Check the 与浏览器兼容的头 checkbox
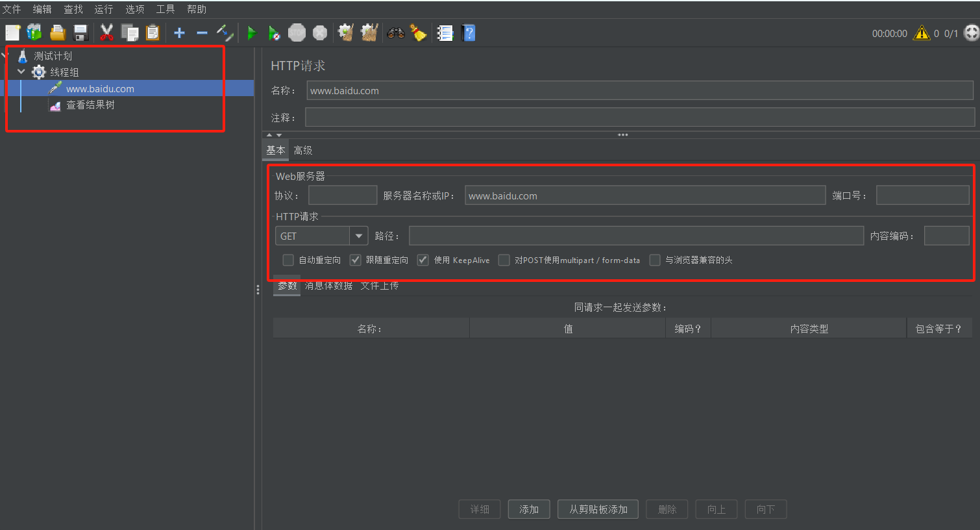Viewport: 980px width, 530px height. (x=655, y=260)
